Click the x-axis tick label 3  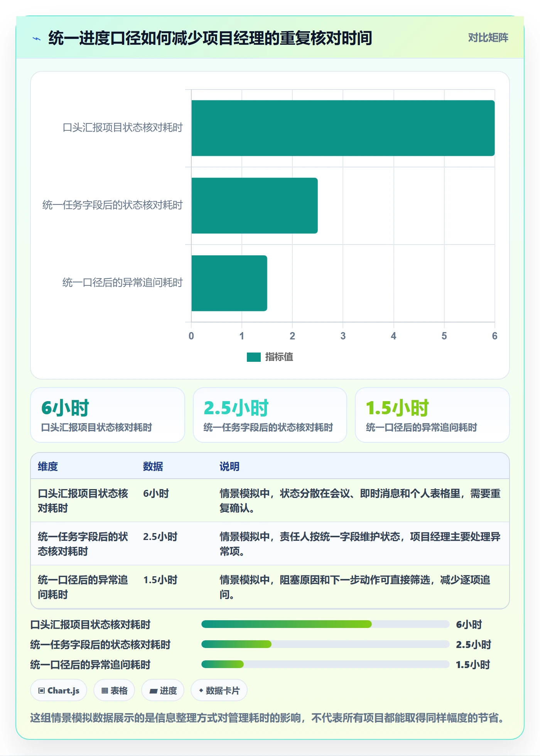(x=343, y=336)
